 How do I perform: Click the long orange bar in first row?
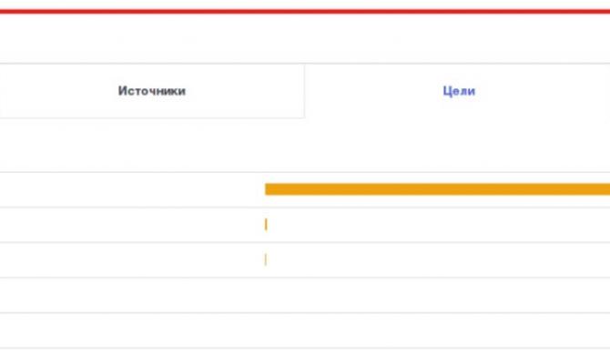pyautogui.click(x=437, y=189)
